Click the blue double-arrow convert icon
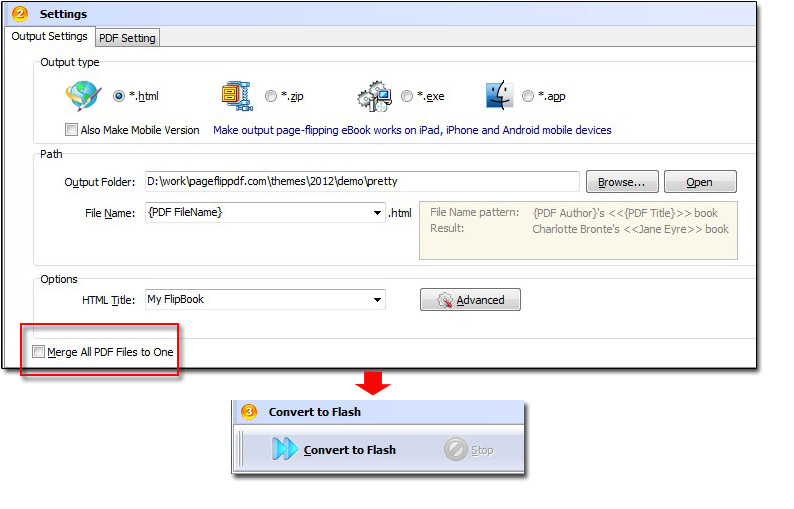This screenshot has height=509, width=794. [x=285, y=450]
